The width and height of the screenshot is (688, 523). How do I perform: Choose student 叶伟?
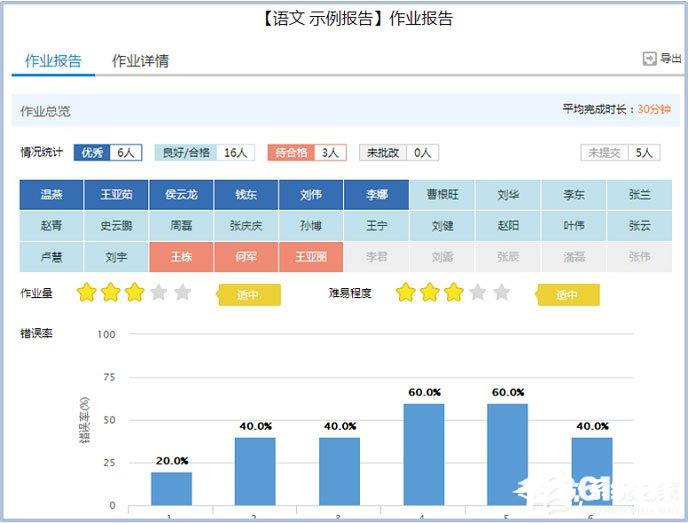574,226
